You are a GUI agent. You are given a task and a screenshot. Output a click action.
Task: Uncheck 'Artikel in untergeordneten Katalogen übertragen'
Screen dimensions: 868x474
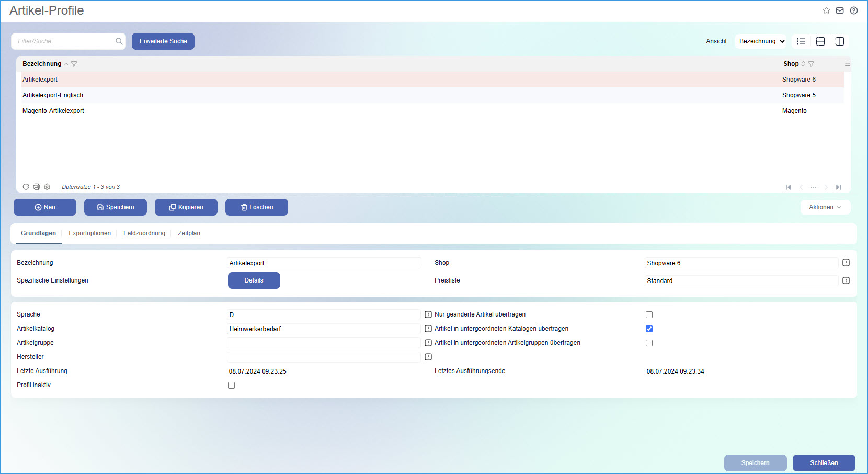coord(649,329)
